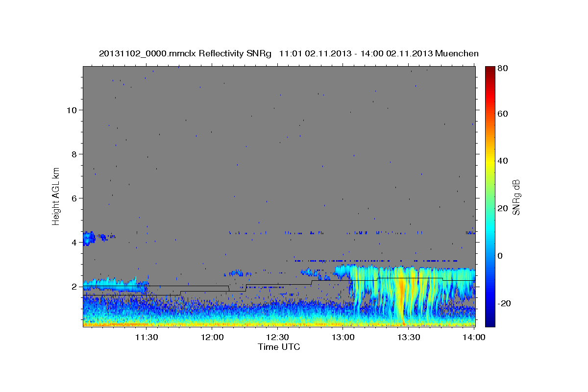Click the 'Height AGL km' axis label
The width and height of the screenshot is (588, 392).
coord(56,196)
